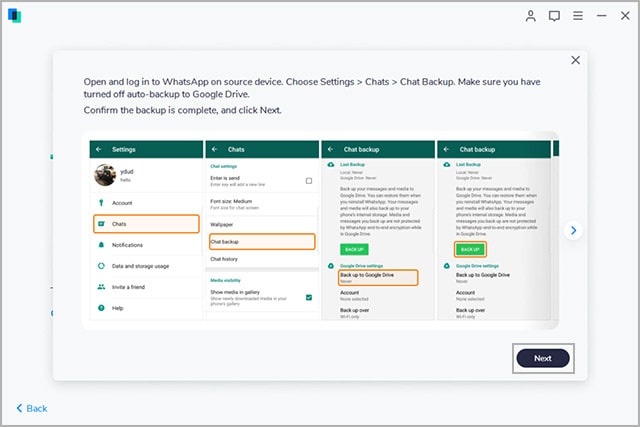Close the application window
640x427 pixels.
625,16
